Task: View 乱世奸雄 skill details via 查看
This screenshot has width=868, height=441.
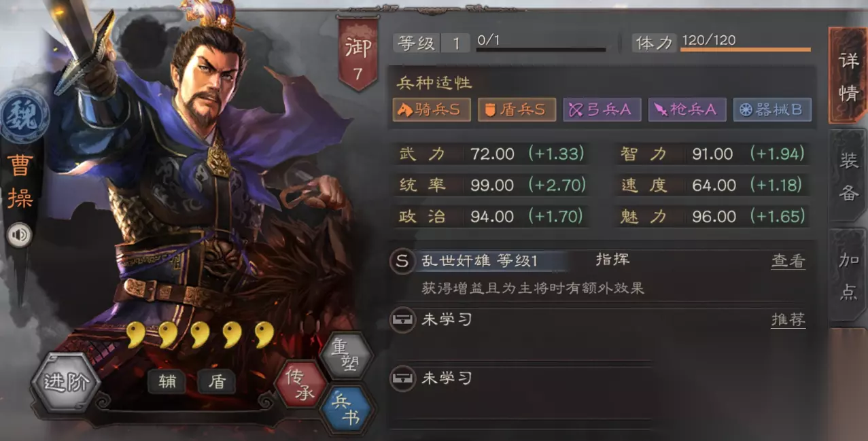Action: [788, 261]
